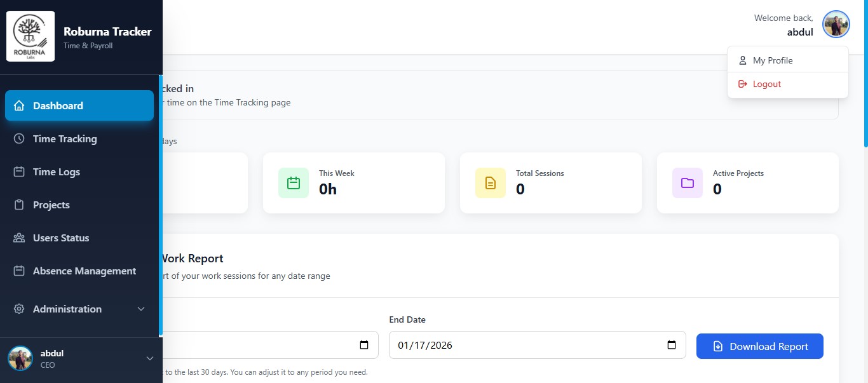Open Absence Management calendar icon
Screen dimensions: 868x383
point(19,271)
